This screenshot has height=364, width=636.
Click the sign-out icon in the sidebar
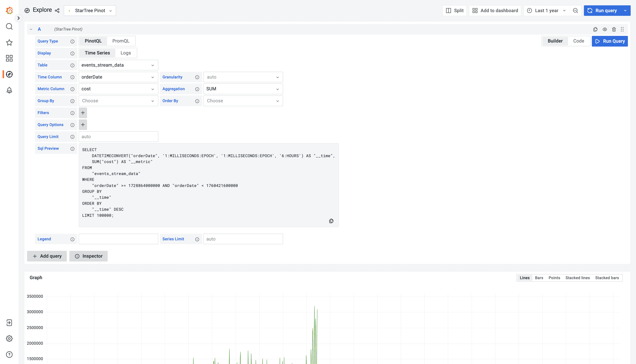click(x=9, y=323)
